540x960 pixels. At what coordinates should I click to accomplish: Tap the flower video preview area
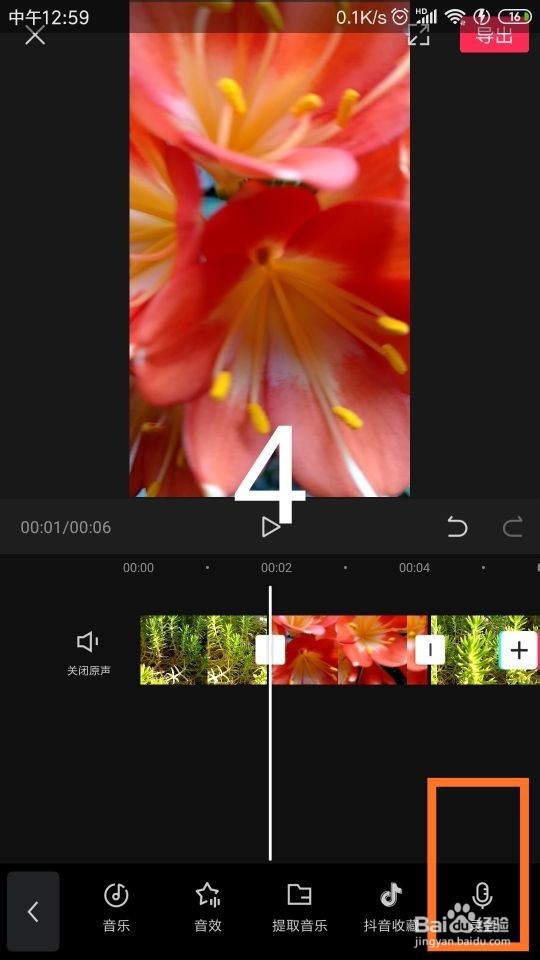(x=269, y=249)
